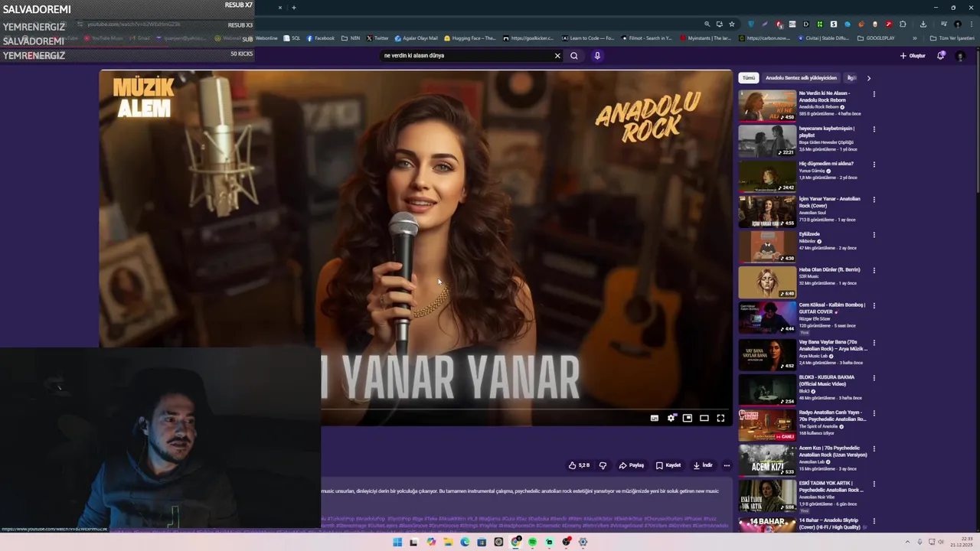Like the video with 5,2 B likes
Image resolution: width=980 pixels, height=551 pixels.
click(x=579, y=465)
